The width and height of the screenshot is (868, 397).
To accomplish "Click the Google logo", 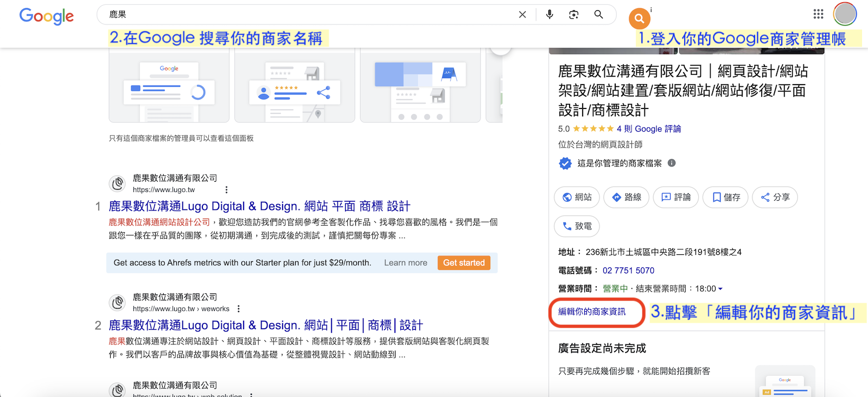I will pos(47,16).
